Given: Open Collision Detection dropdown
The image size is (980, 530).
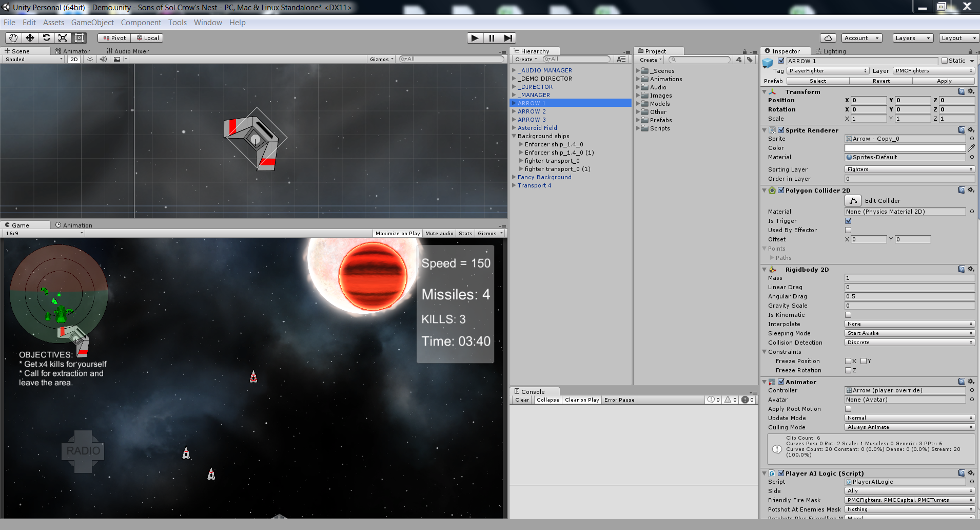Looking at the screenshot, I should 910,343.
